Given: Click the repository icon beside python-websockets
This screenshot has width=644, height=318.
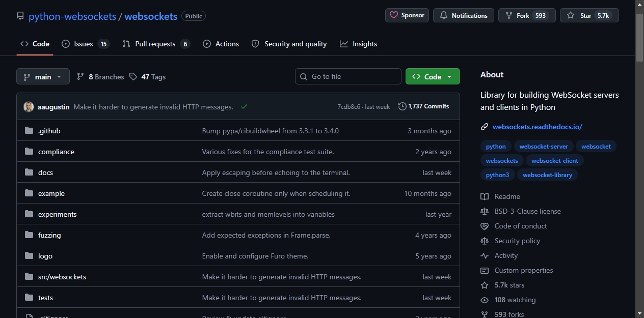Looking at the screenshot, I should tap(20, 16).
